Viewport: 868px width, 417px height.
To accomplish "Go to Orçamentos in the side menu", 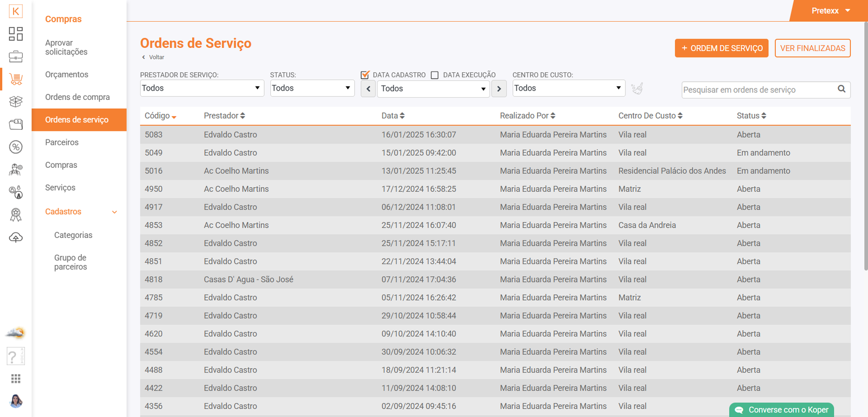I will pyautogui.click(x=67, y=74).
